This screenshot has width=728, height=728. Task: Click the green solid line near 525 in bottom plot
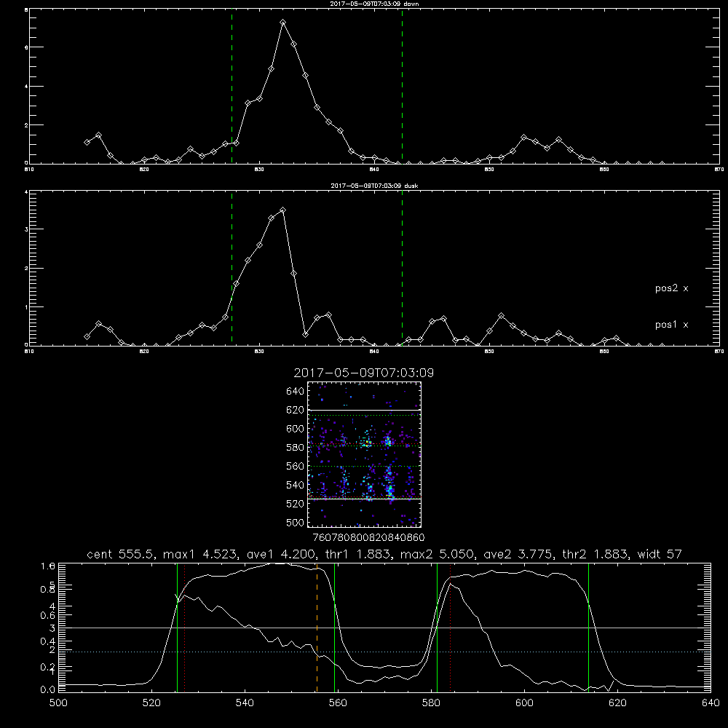coord(177,627)
